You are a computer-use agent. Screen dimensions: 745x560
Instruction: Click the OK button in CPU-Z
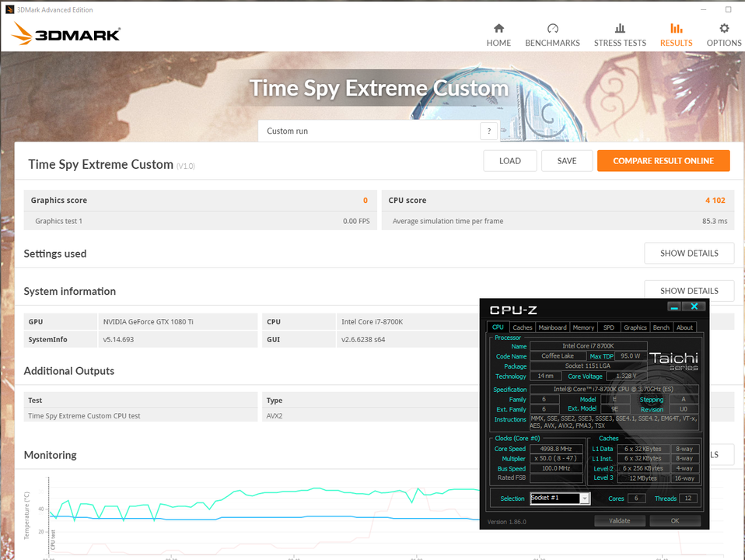click(675, 520)
